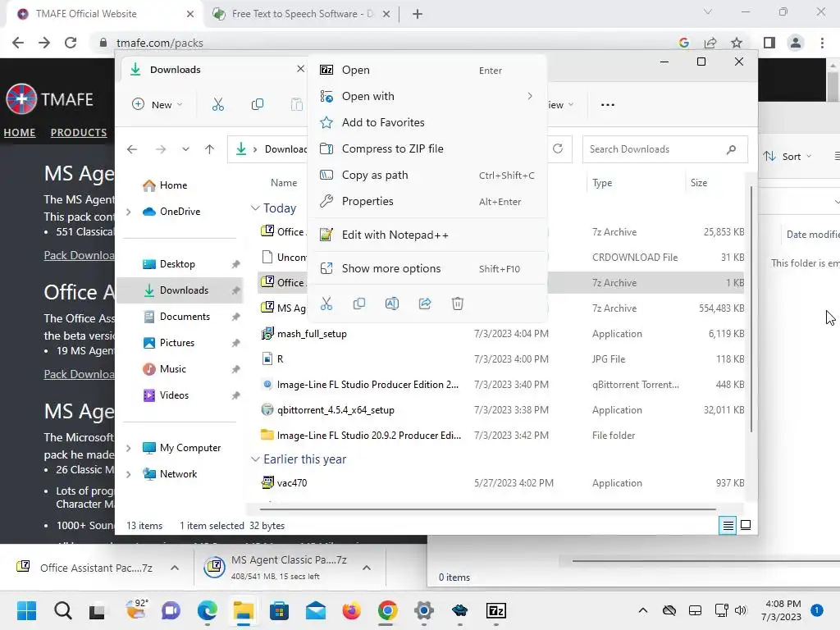
Task: Reload the tmafe.com page
Action: coord(71,43)
